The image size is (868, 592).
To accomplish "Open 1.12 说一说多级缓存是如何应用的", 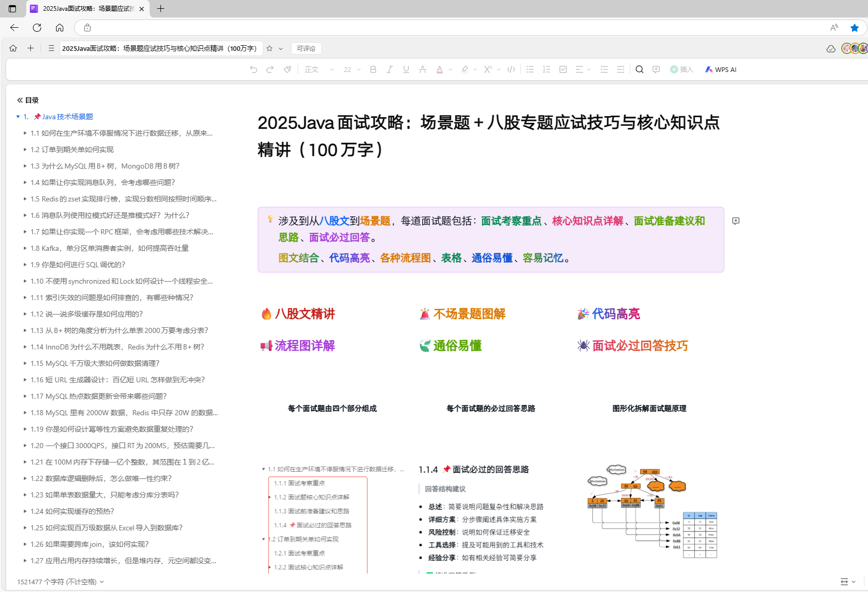I will tap(86, 314).
